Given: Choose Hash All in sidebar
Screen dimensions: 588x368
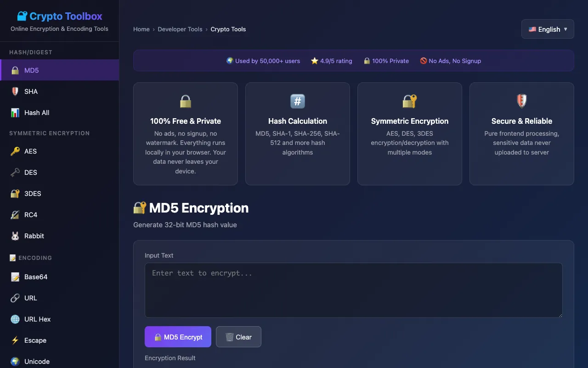Looking at the screenshot, I should point(60,113).
